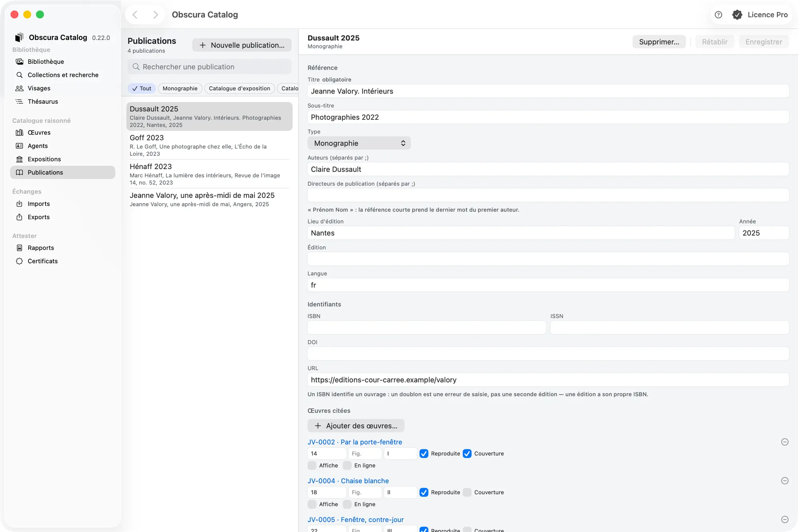Open JV-0004 · Chaise blanche link
Viewport: 798px width, 532px height.
348,481
